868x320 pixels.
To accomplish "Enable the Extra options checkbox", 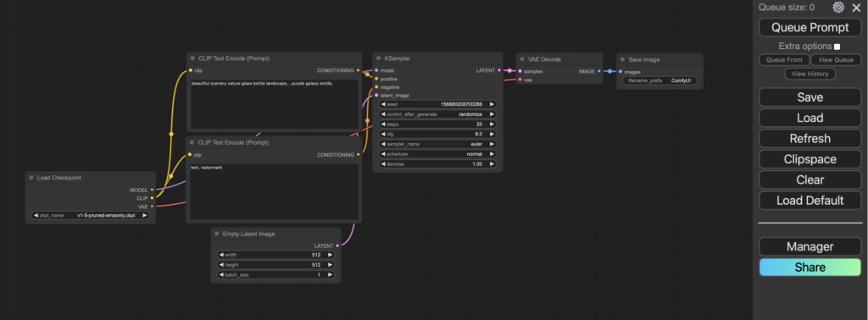I will [x=837, y=47].
